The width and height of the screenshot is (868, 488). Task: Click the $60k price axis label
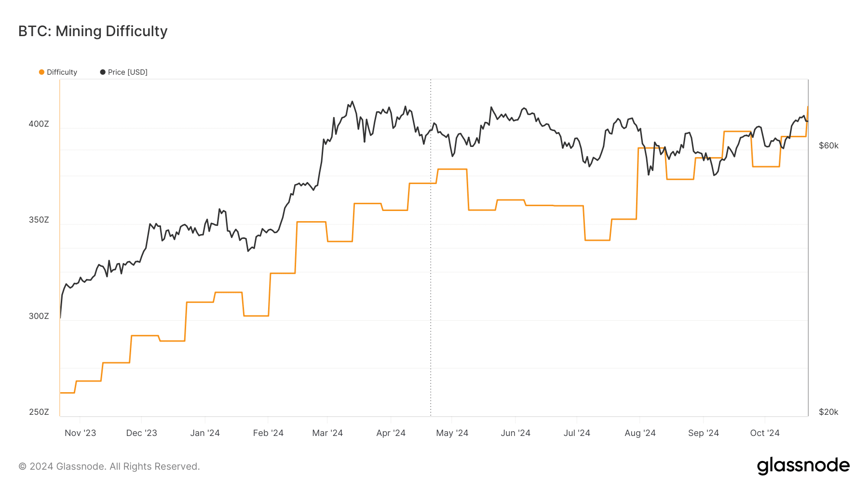pos(828,146)
